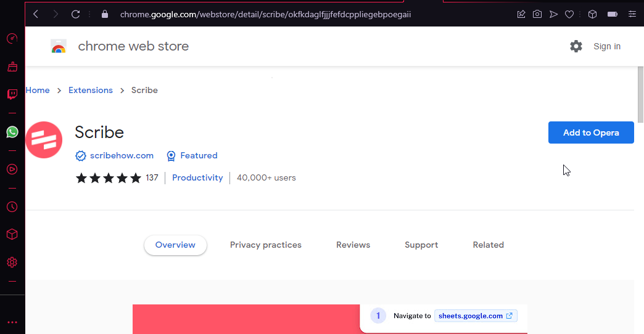Screen dimensions: 644x334
Task: Switch to Support tab
Action: (421, 245)
